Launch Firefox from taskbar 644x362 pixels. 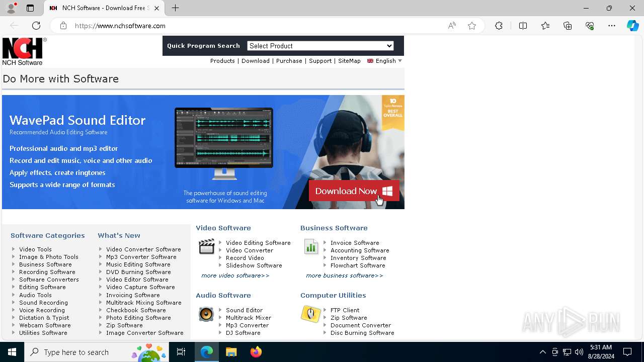[256, 352]
